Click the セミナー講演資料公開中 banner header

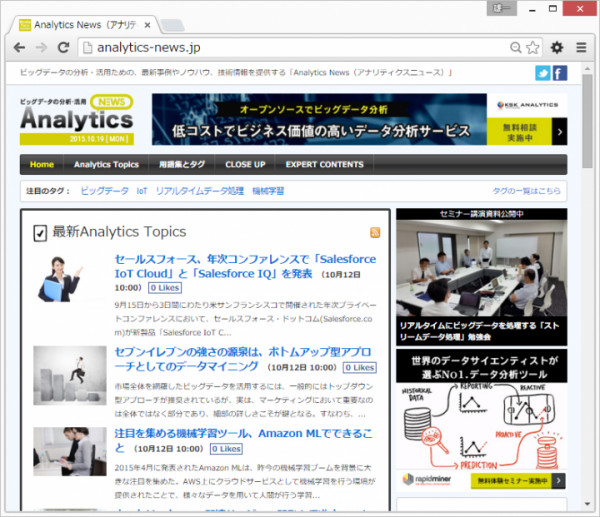481,214
